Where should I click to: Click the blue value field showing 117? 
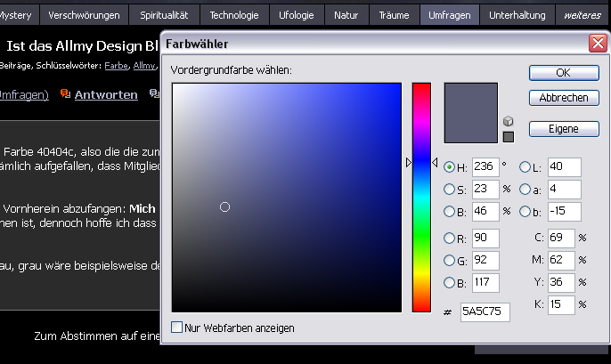(x=485, y=282)
